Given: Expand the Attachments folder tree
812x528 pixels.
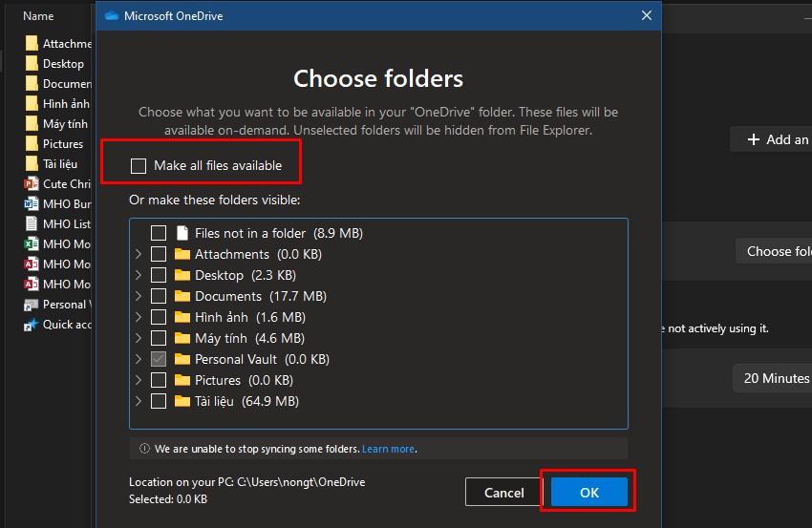Looking at the screenshot, I should 139,254.
